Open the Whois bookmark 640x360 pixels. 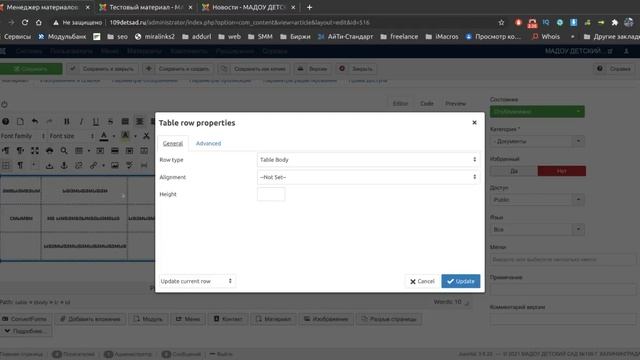[x=546, y=37]
